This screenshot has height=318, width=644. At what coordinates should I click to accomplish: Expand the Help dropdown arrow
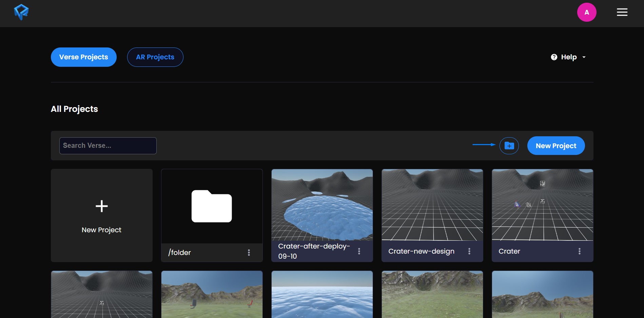pos(584,57)
